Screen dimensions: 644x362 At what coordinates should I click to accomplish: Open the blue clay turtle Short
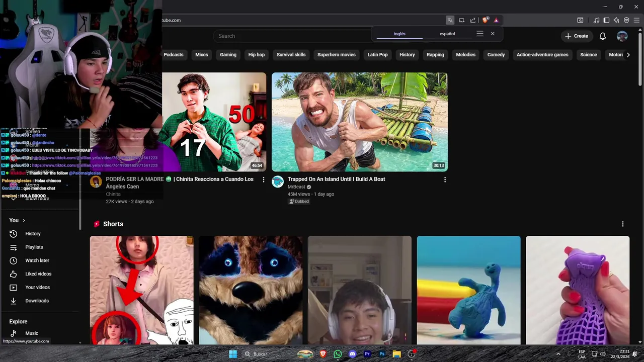[468, 290]
